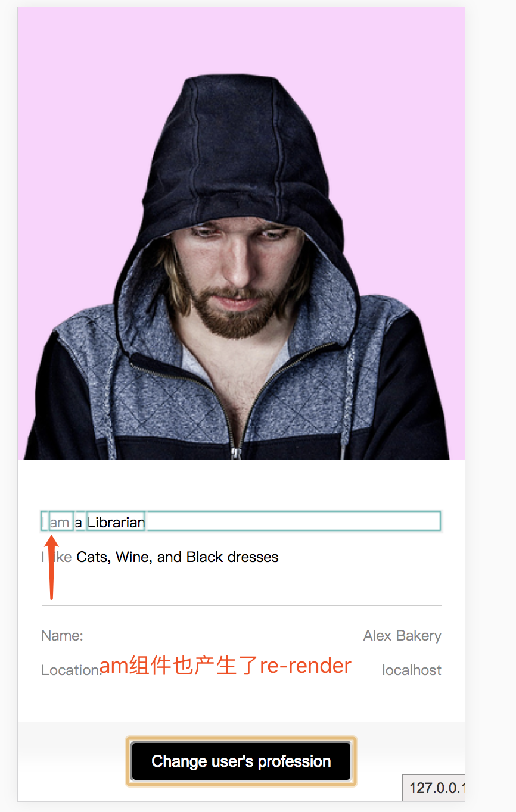516x812 pixels.
Task: Click empty area inside the outlined profession row
Action: coord(292,521)
